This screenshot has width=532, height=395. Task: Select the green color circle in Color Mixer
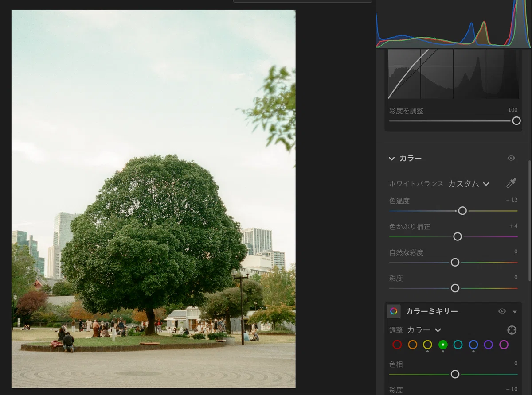point(443,345)
